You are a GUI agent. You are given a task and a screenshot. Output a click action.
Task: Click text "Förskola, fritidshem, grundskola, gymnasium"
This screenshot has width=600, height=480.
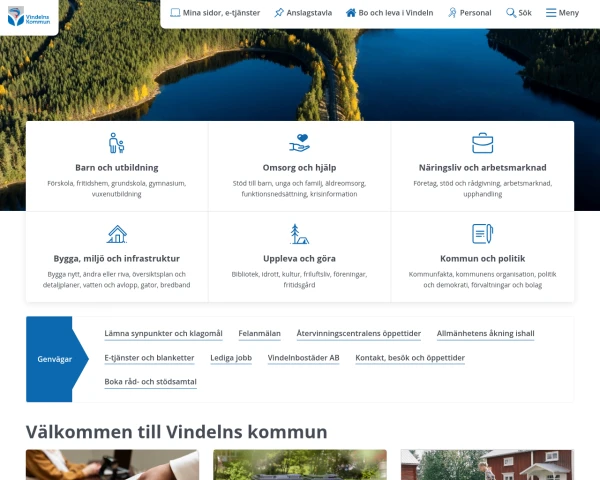[x=117, y=183]
